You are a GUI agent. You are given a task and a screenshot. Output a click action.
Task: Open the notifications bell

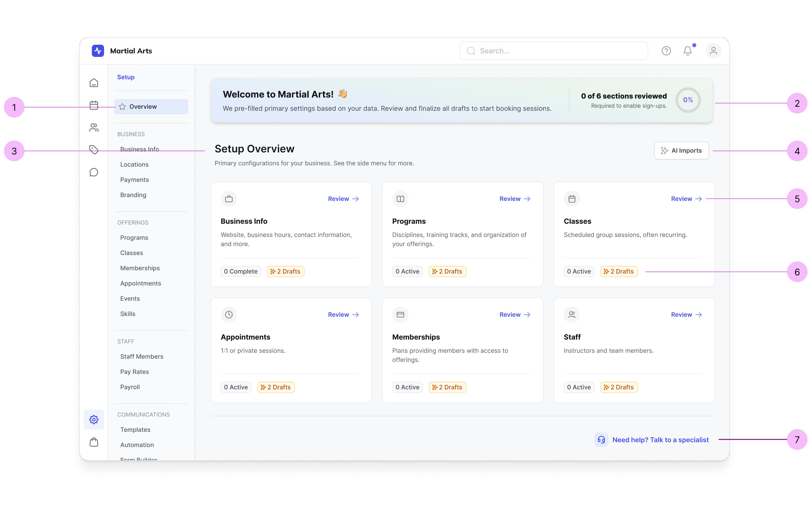point(687,51)
